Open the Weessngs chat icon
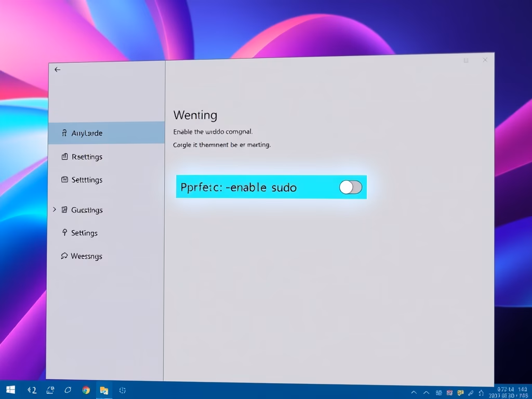Viewport: 532px width, 399px height. click(x=64, y=256)
